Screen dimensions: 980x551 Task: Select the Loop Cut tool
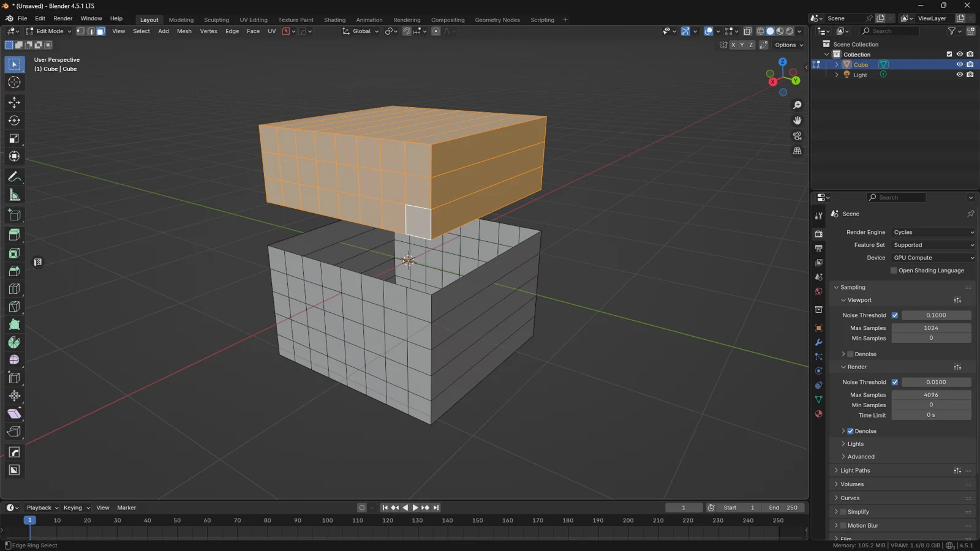pos(14,289)
